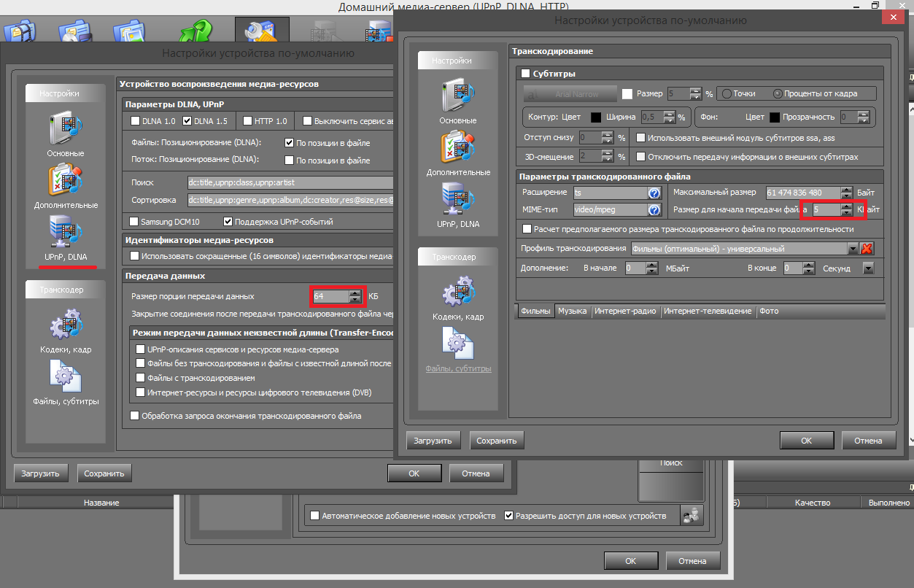Open the dropdown arrow next to Секунд
914x588 pixels.
click(868, 268)
